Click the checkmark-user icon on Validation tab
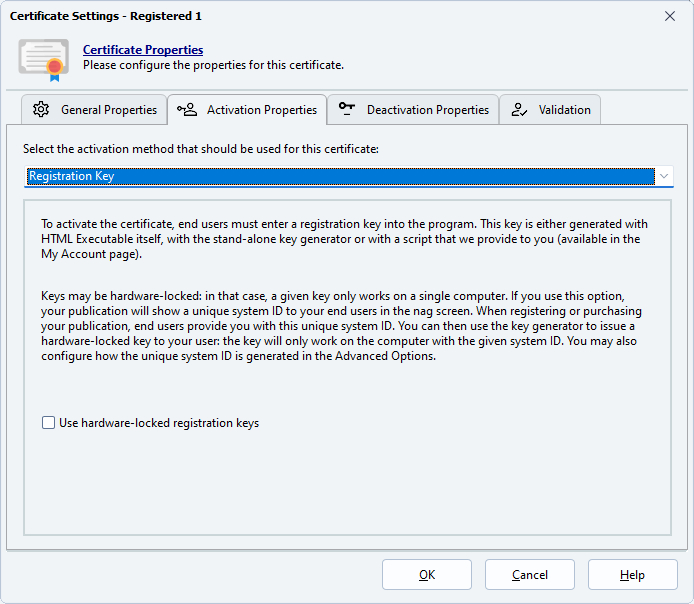The width and height of the screenshot is (694, 604). click(519, 110)
